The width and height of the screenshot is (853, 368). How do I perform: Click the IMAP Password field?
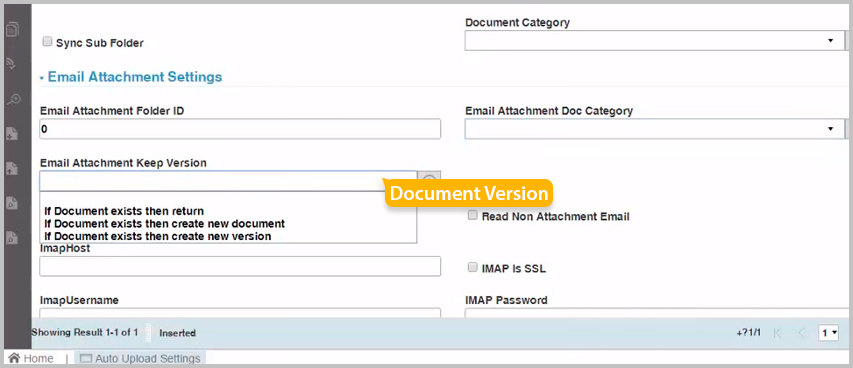point(656,313)
